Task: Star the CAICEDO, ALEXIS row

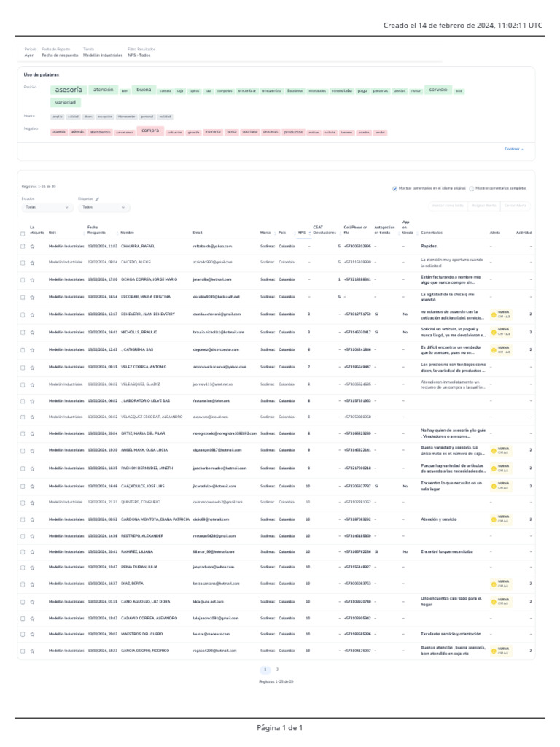Action: (x=32, y=263)
